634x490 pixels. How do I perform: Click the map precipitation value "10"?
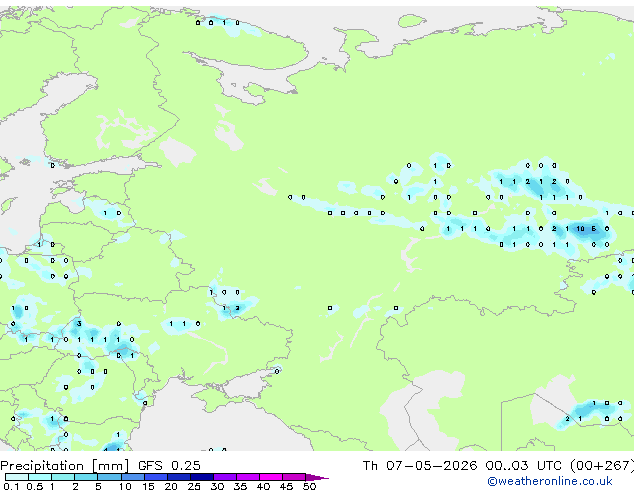(x=580, y=229)
